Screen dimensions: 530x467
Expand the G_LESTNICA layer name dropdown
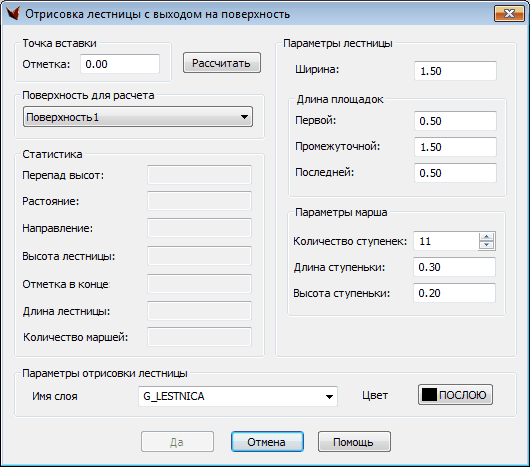(238, 396)
